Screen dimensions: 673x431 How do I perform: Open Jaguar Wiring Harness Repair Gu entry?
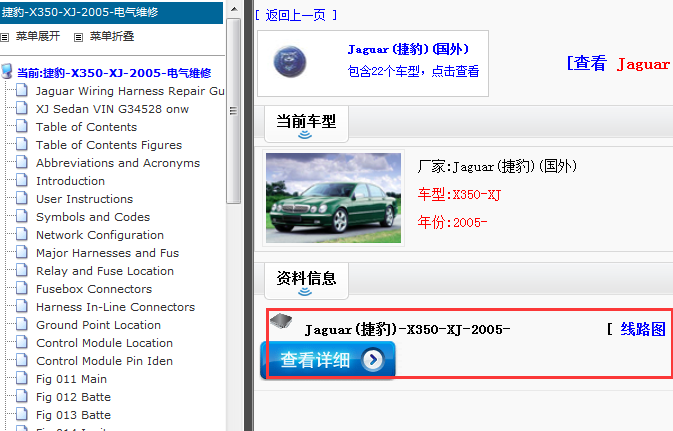point(130,91)
